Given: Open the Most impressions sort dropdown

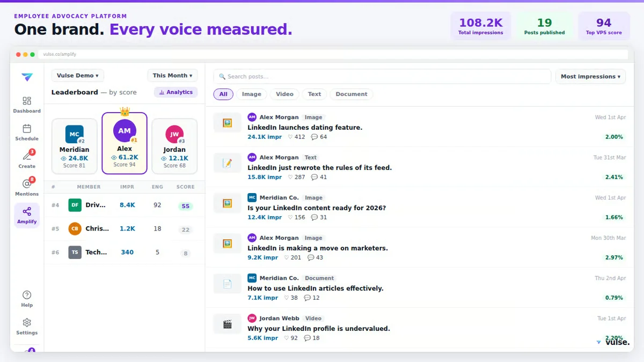Looking at the screenshot, I should (591, 77).
